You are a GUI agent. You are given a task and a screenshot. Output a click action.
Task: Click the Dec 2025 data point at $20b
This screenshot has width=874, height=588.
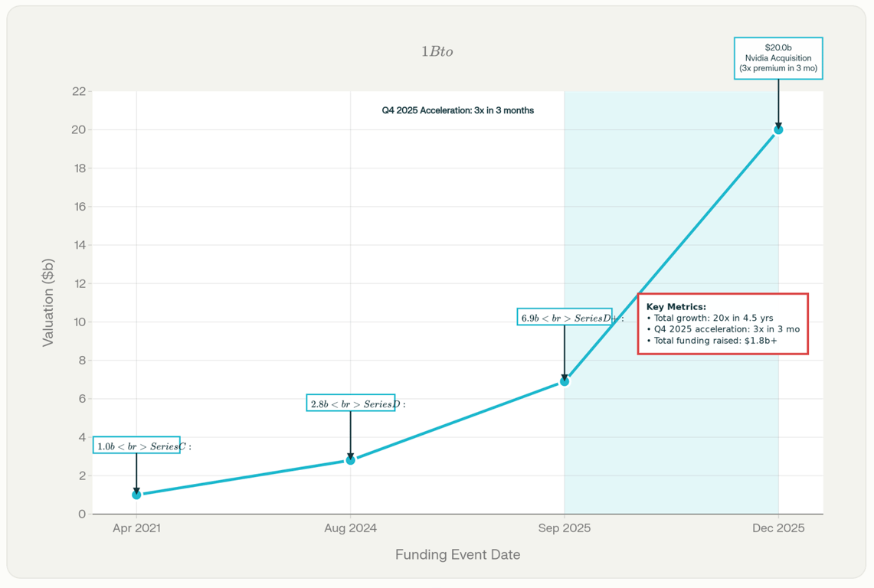pos(778,130)
